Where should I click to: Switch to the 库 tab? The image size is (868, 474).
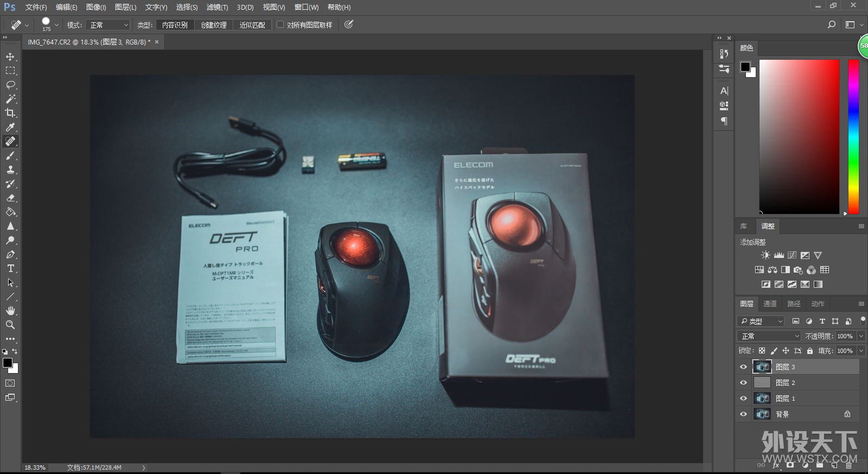click(x=744, y=226)
